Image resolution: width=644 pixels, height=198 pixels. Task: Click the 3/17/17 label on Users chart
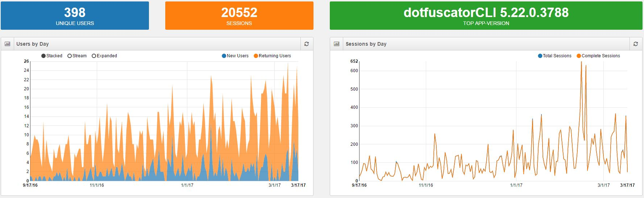(298, 185)
